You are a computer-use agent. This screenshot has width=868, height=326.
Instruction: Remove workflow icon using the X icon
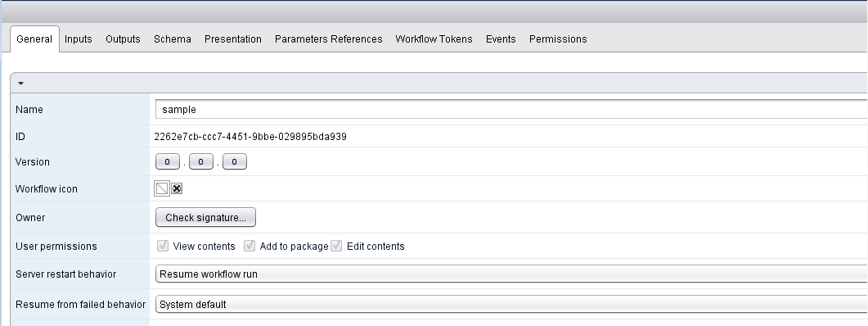(177, 188)
